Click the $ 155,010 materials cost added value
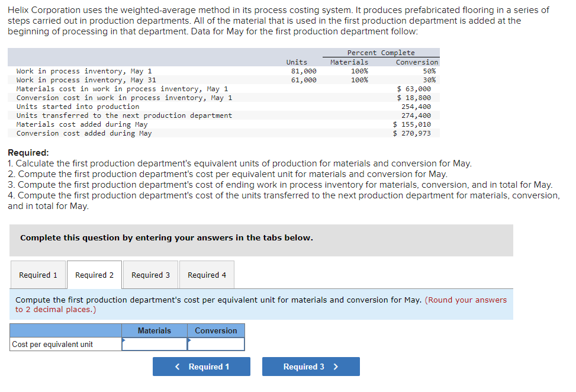Screen dimensions: 576x392 pos(412,124)
